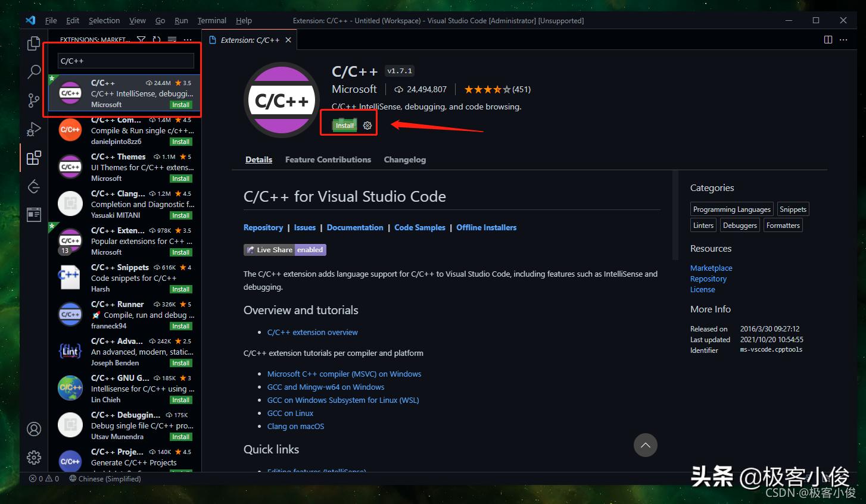Refresh the extensions list
This screenshot has width=866, height=504.
(157, 40)
